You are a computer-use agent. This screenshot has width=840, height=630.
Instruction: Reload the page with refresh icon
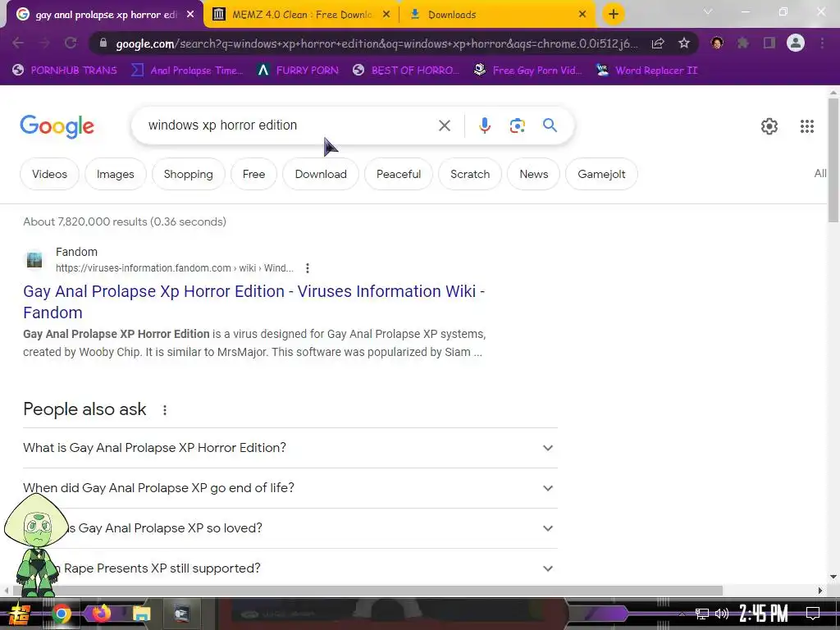(71, 43)
